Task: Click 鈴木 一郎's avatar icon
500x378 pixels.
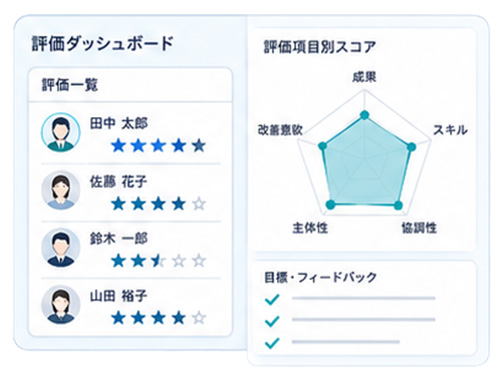Action: [61, 248]
